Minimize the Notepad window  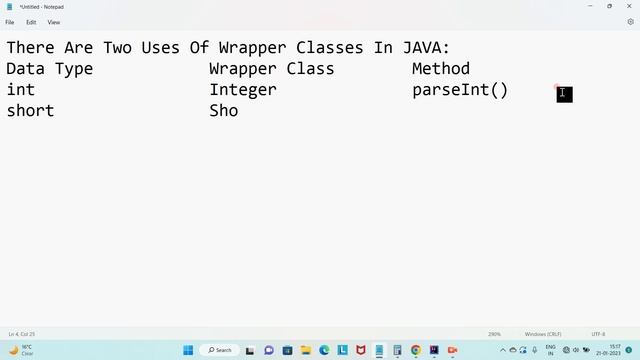pos(590,7)
